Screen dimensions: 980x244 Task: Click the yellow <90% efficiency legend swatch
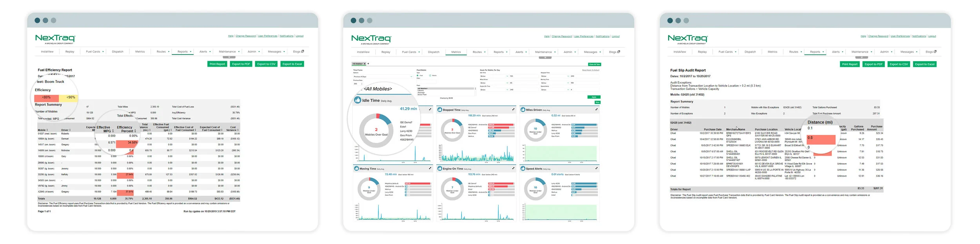point(68,98)
